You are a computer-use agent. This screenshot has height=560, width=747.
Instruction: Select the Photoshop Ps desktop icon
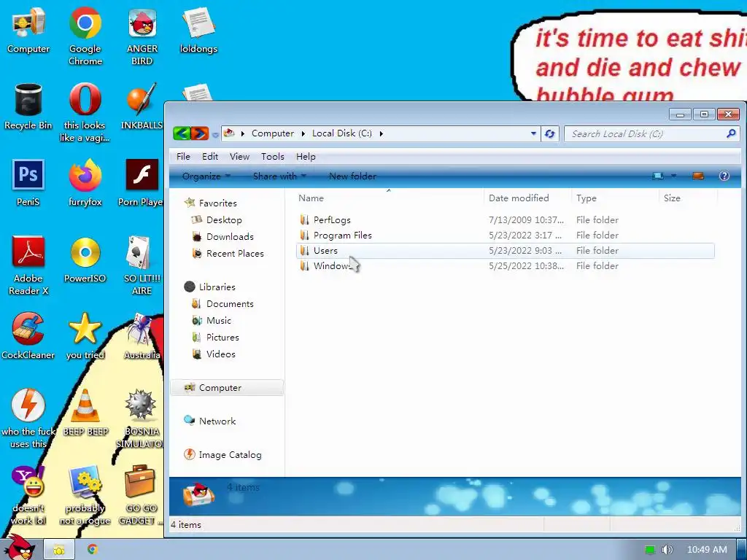pos(28,183)
